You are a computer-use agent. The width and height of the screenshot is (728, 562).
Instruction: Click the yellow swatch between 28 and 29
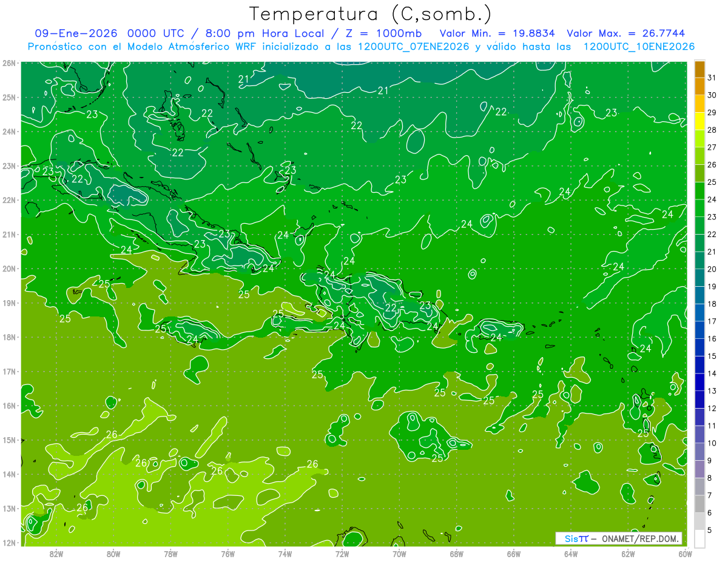coord(699,121)
